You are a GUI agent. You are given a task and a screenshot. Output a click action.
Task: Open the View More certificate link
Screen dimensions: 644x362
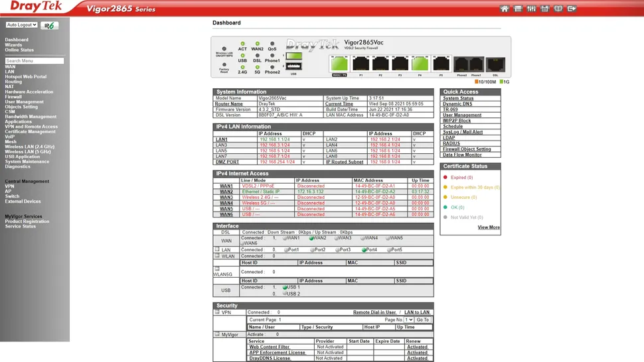click(489, 227)
